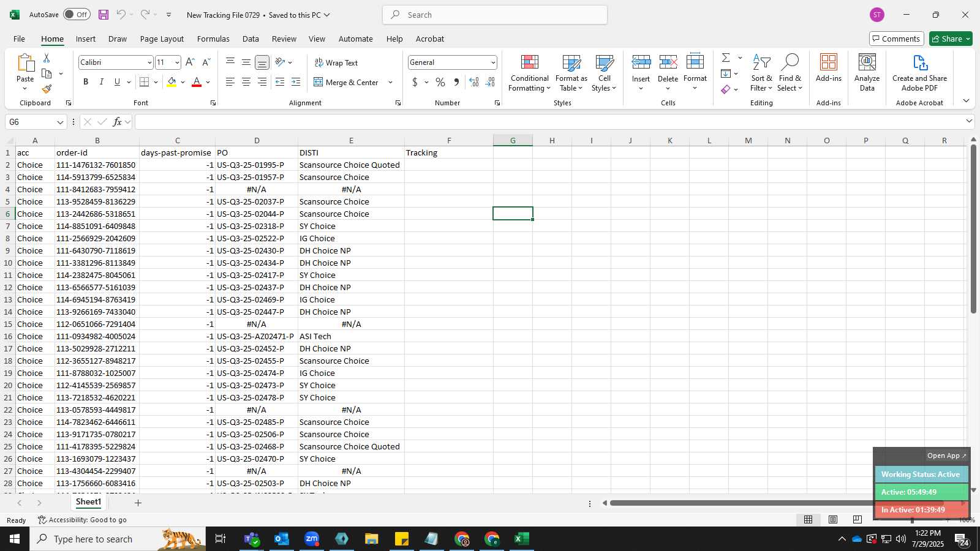This screenshot has height=551, width=980.
Task: Switch to the Formulas ribbon tab
Action: [213, 39]
